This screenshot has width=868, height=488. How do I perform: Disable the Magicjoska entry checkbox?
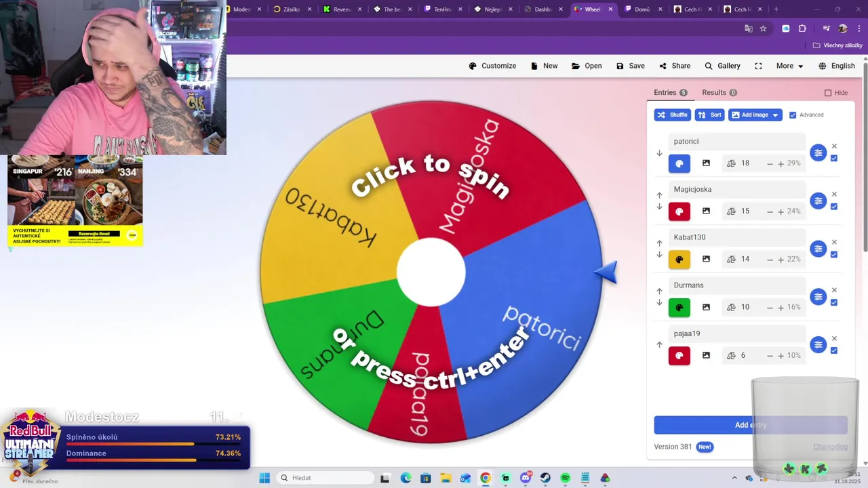(834, 207)
